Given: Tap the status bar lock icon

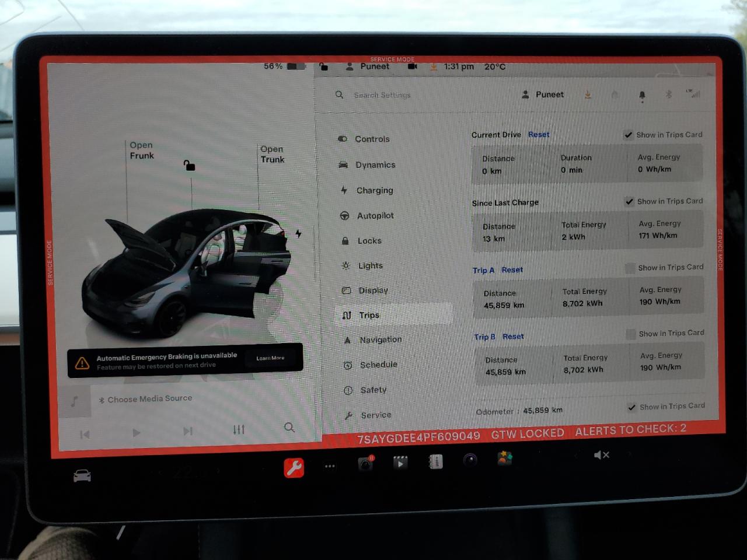Looking at the screenshot, I should click(324, 66).
